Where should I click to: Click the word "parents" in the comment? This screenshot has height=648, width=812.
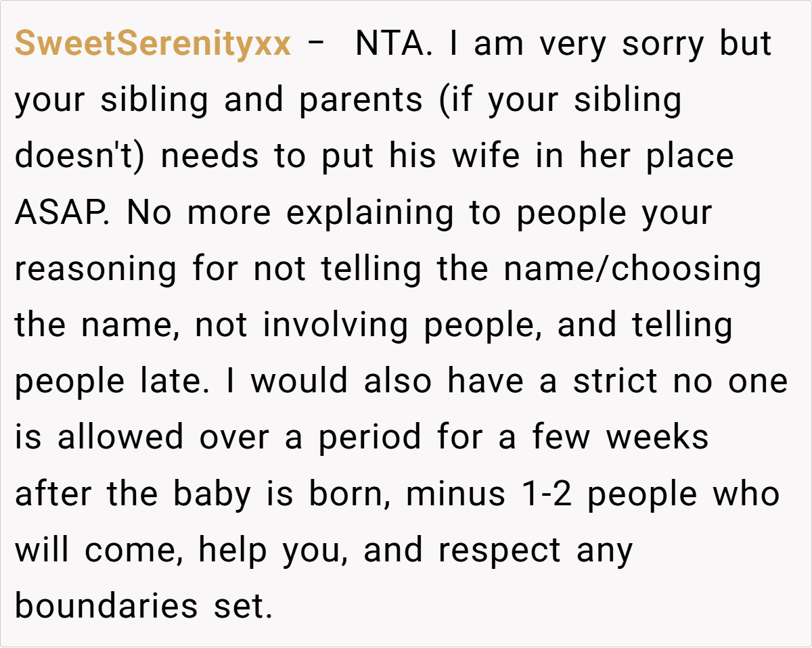(361, 100)
